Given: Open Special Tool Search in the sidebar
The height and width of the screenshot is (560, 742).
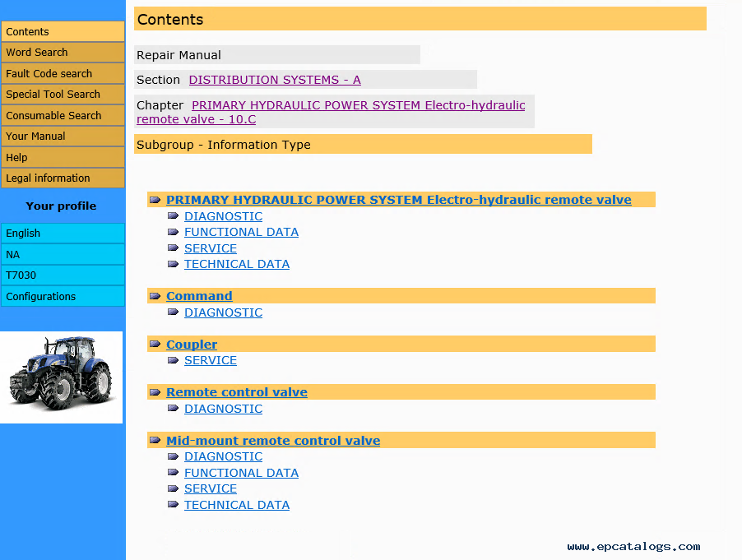Looking at the screenshot, I should [x=63, y=94].
